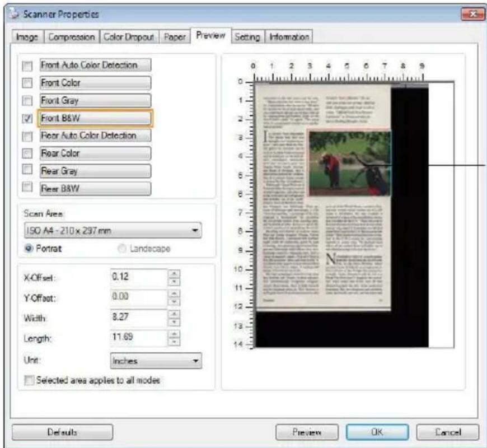Open the Compression tab

click(72, 37)
